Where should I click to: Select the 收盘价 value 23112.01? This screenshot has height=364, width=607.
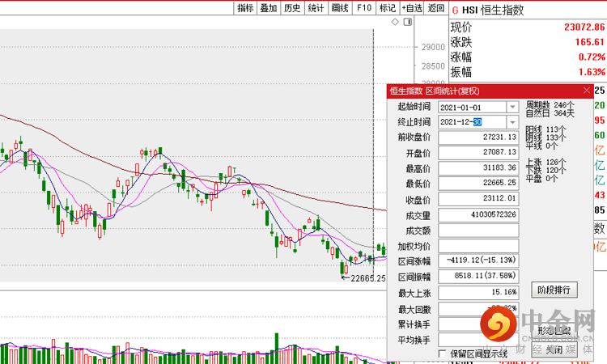478,198
